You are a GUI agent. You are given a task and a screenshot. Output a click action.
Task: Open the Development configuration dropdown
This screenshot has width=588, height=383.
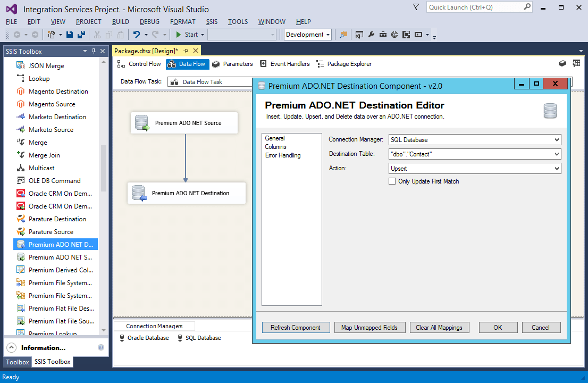click(327, 35)
